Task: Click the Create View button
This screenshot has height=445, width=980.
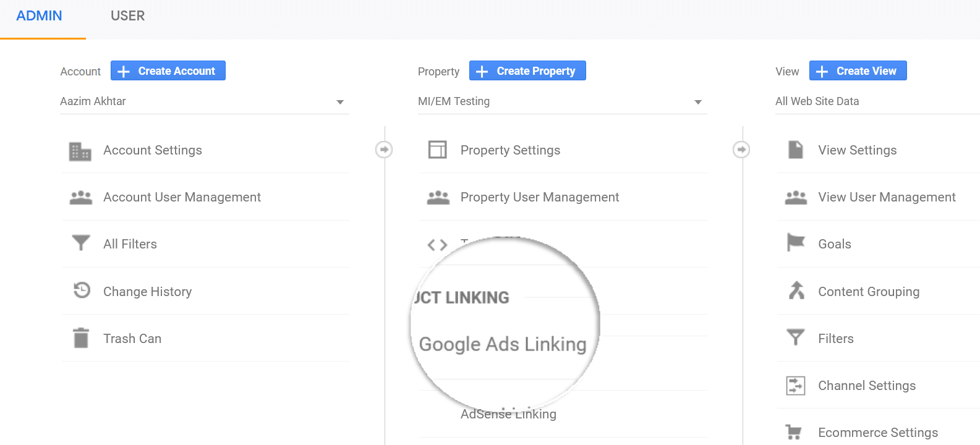Action: 858,70
